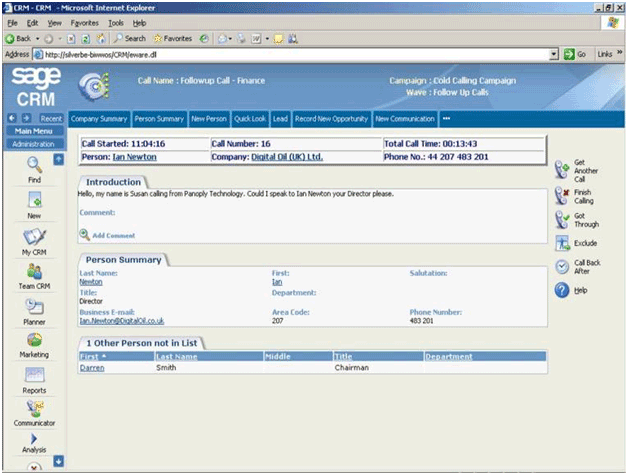
Task: Open the Darren person link
Action: pos(92,368)
